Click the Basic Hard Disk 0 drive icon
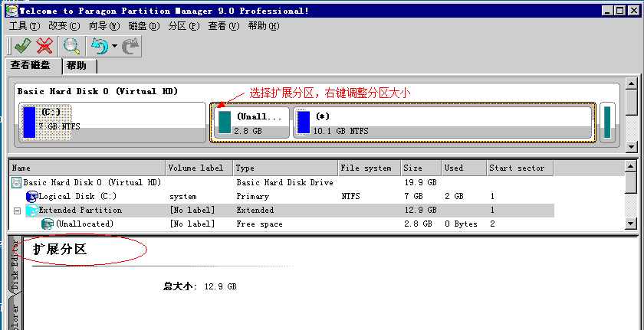The image size is (644, 330). tap(16, 183)
